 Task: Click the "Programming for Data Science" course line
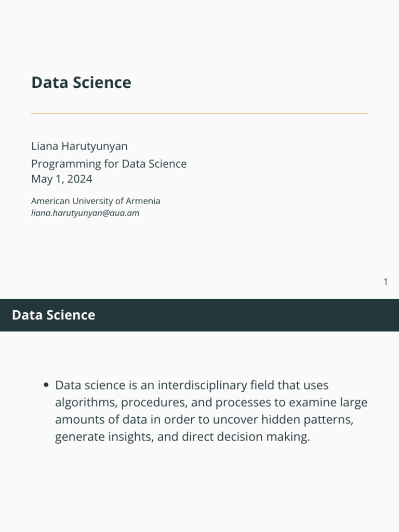coord(109,164)
